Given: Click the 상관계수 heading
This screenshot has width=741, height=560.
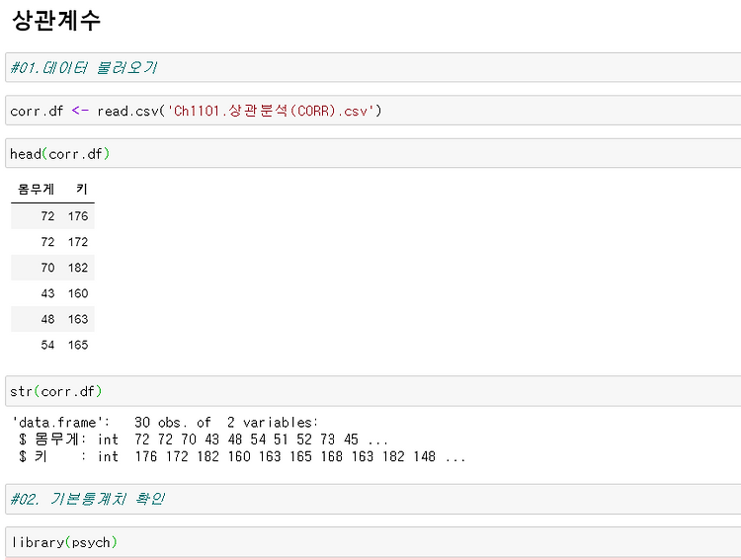Looking at the screenshot, I should 56,21.
